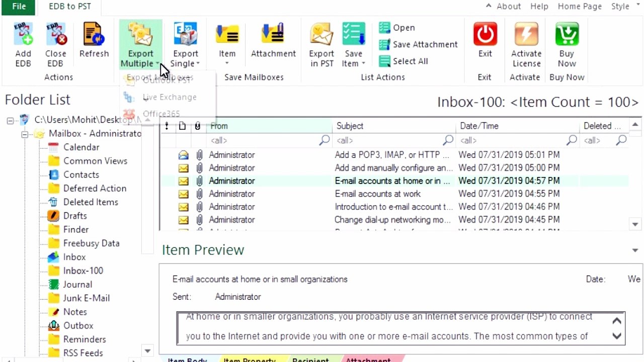
Task: Sort by the importance exclamation column
Action: [x=167, y=126]
